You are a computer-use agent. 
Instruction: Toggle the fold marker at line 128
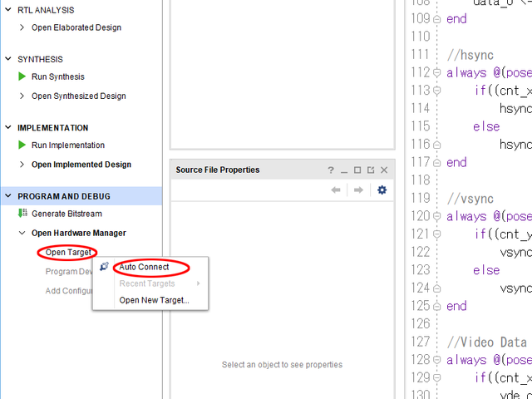point(436,360)
